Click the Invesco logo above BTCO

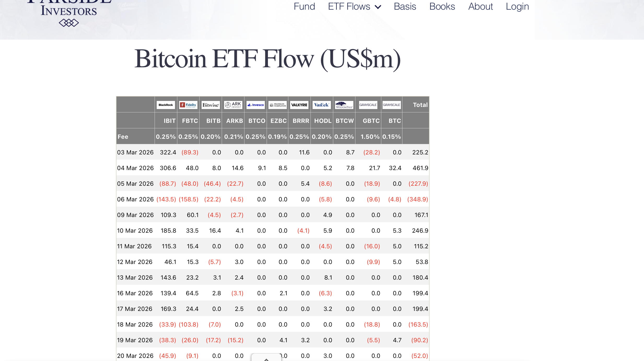255,105
